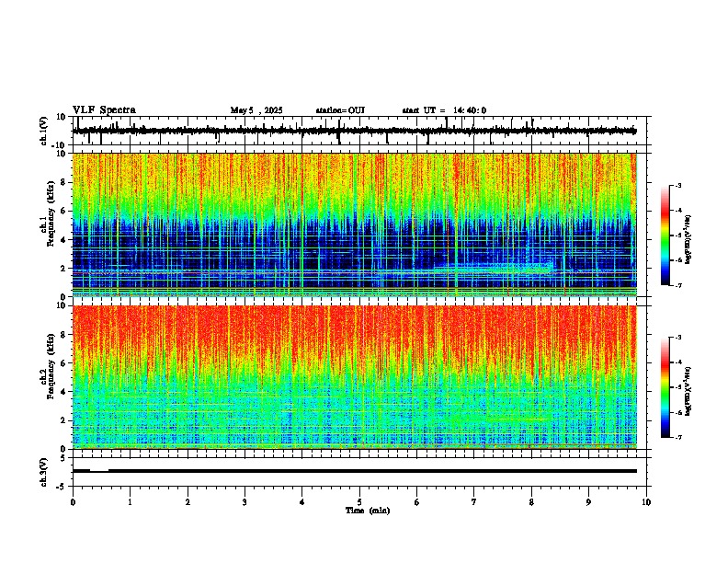Click time-axis tick label '4'
This screenshot has height=563, width=728.
302,502
